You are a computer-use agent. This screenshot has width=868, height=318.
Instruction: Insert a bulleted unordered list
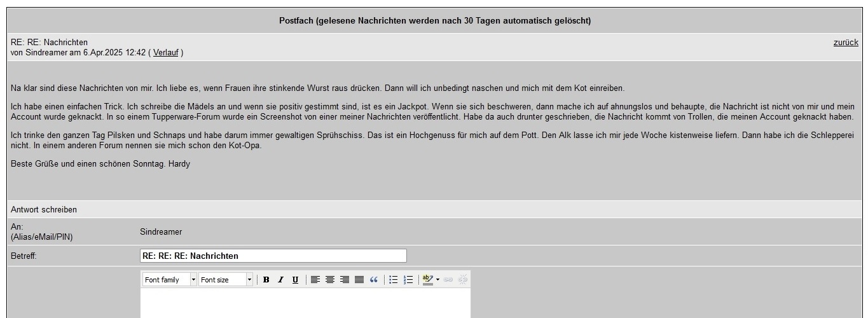coord(394,280)
